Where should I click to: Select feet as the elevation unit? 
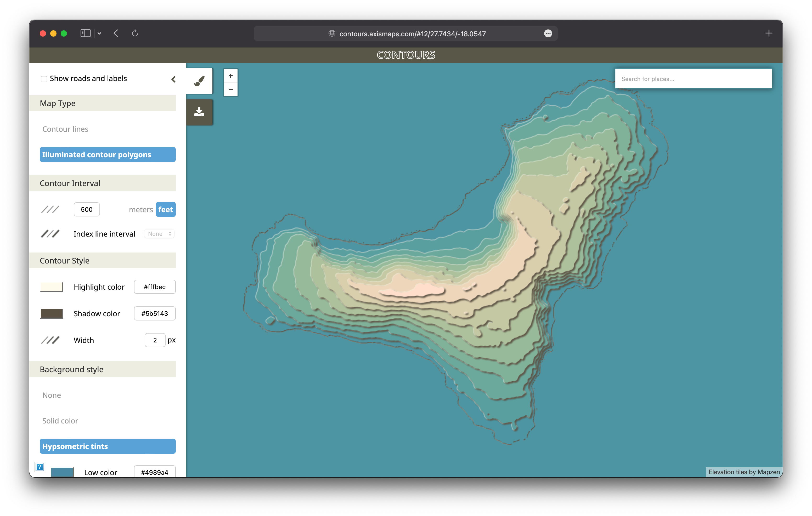point(166,209)
